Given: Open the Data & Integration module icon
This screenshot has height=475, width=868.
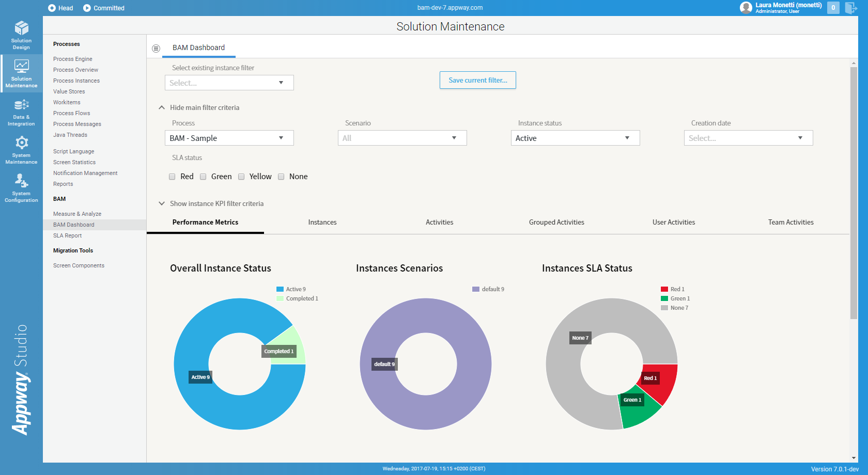Looking at the screenshot, I should pyautogui.click(x=21, y=105).
